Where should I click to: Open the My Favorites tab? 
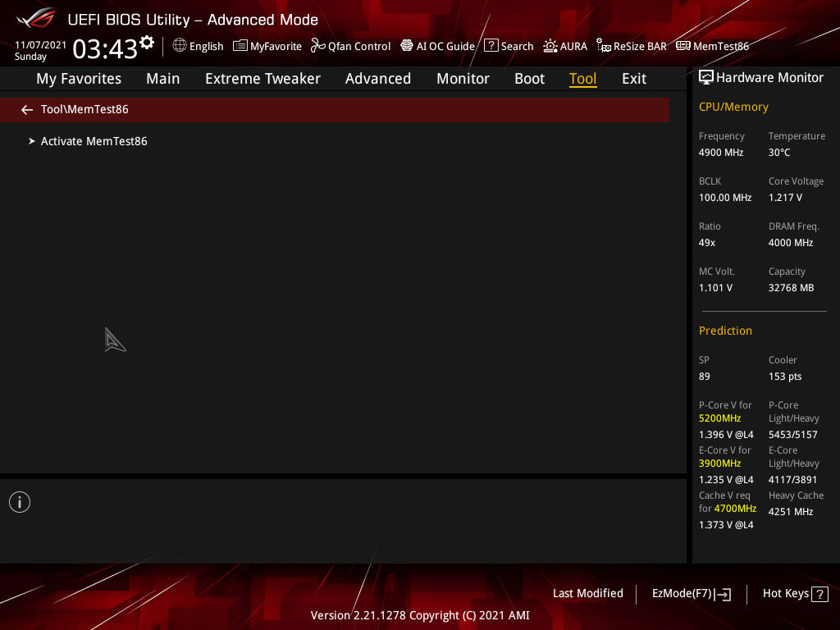(79, 78)
